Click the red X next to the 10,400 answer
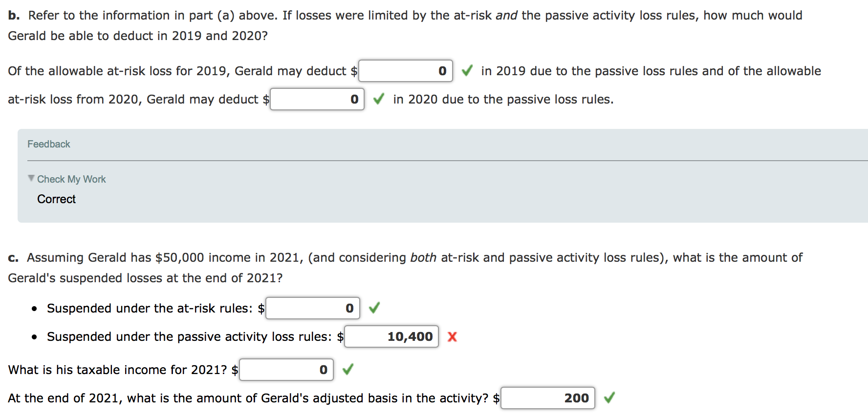This screenshot has width=868, height=418. tap(452, 336)
